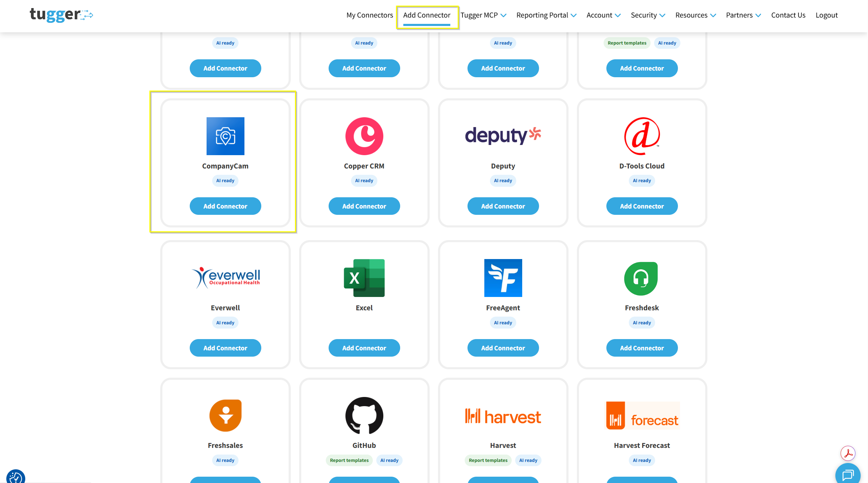Image resolution: width=868 pixels, height=483 pixels.
Task: Click the Everwell Occupational Health logo
Action: click(226, 278)
